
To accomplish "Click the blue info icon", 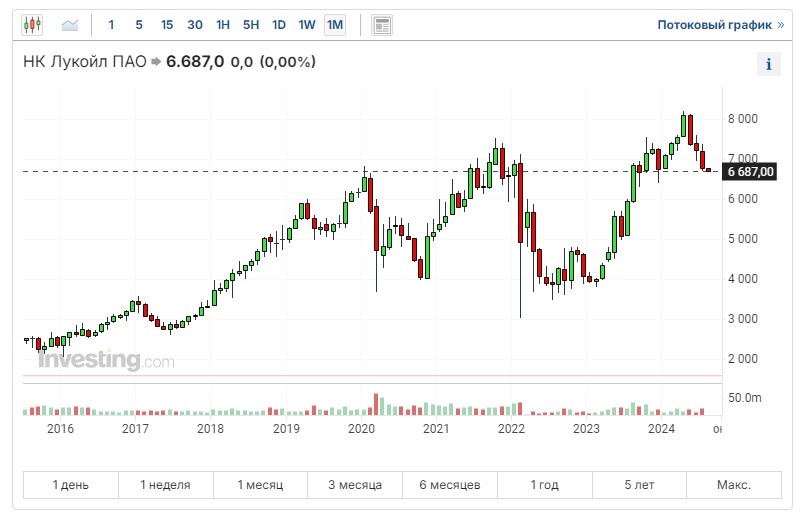I will click(x=768, y=64).
